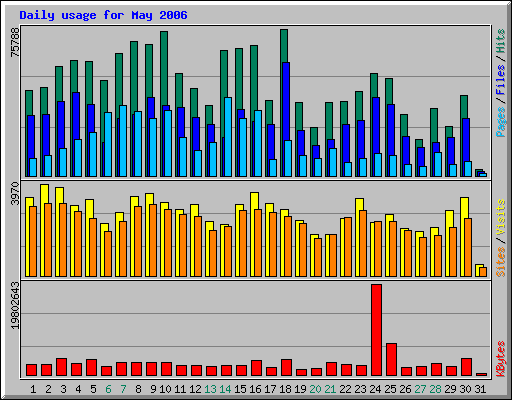Click the yellow visits bar for day 2
Image resolution: width=512 pixels, height=400 pixels.
[45, 194]
